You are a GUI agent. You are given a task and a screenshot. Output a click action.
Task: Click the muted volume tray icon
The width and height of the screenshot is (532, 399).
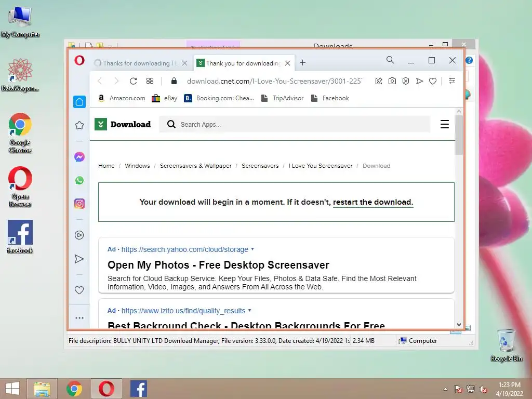tap(483, 389)
